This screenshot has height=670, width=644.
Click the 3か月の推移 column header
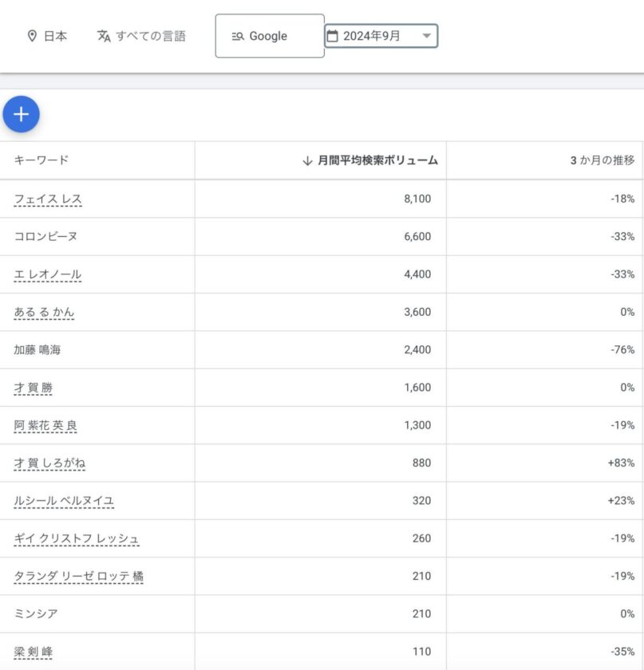pos(603,160)
